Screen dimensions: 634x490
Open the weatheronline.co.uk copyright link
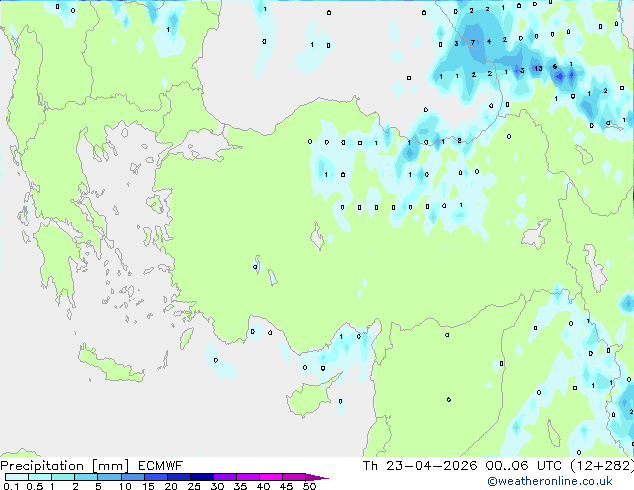click(549, 481)
